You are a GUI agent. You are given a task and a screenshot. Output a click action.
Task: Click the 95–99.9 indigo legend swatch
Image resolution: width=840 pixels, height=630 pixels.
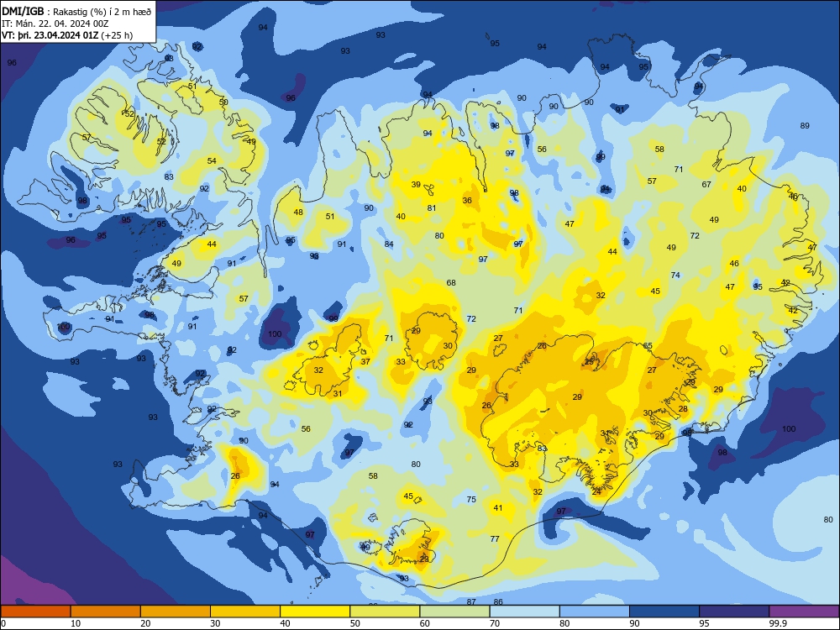[734, 612]
